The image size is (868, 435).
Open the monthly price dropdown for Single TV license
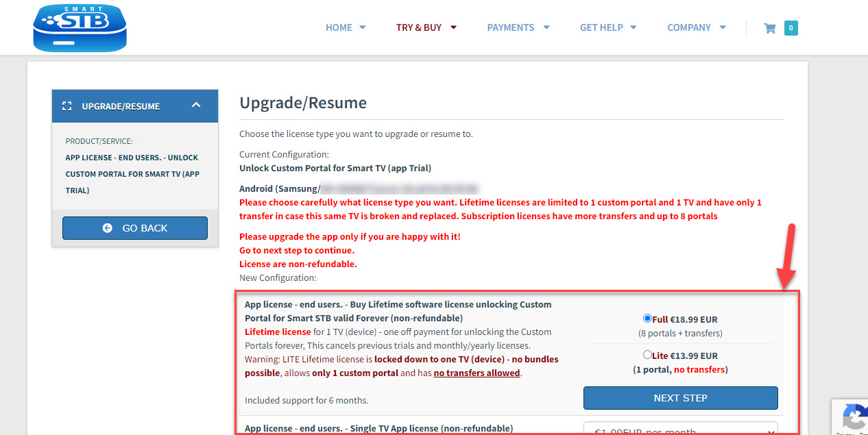pyautogui.click(x=680, y=429)
